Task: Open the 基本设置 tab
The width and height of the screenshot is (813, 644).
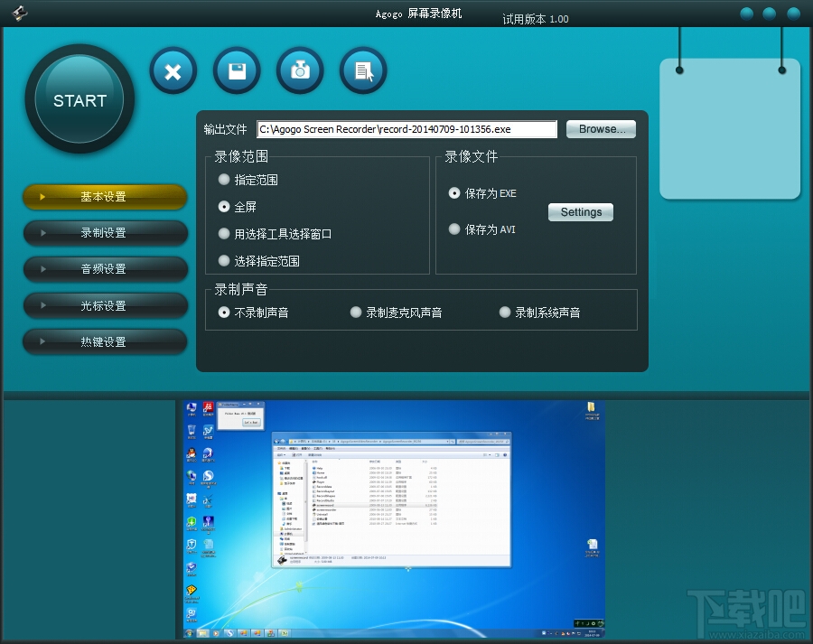Action: tap(106, 197)
